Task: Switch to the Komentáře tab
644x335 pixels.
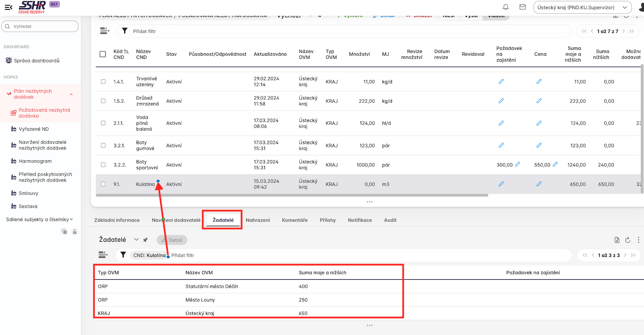Action: point(294,220)
